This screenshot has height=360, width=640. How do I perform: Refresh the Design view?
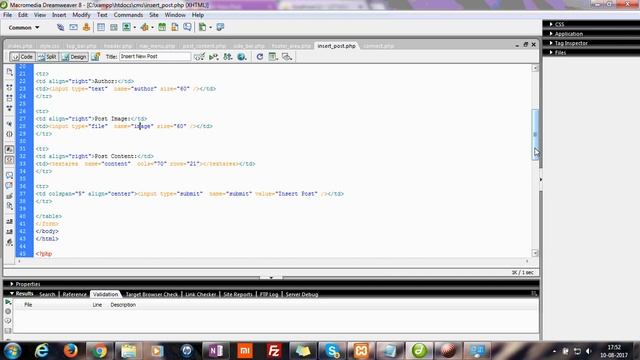[x=260, y=57]
